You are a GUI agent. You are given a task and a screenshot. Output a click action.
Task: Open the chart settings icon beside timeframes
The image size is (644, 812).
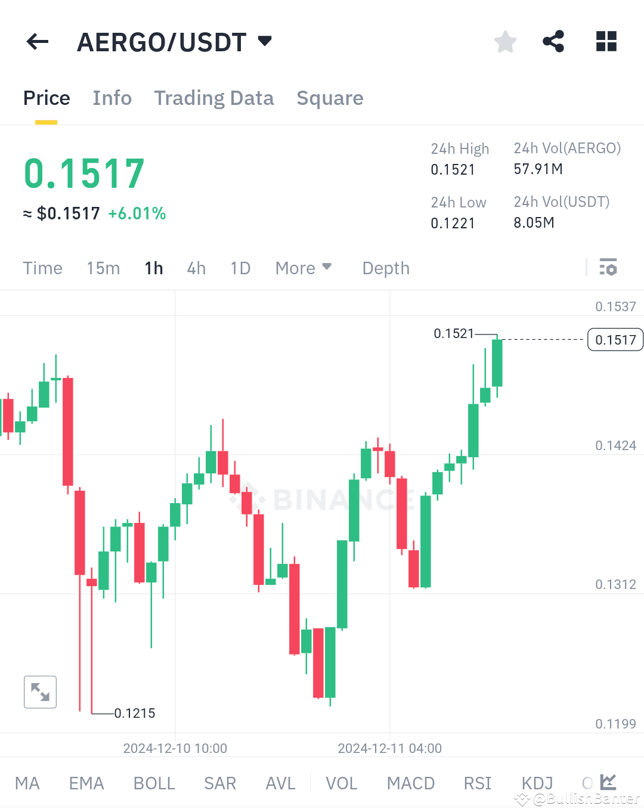[608, 268]
